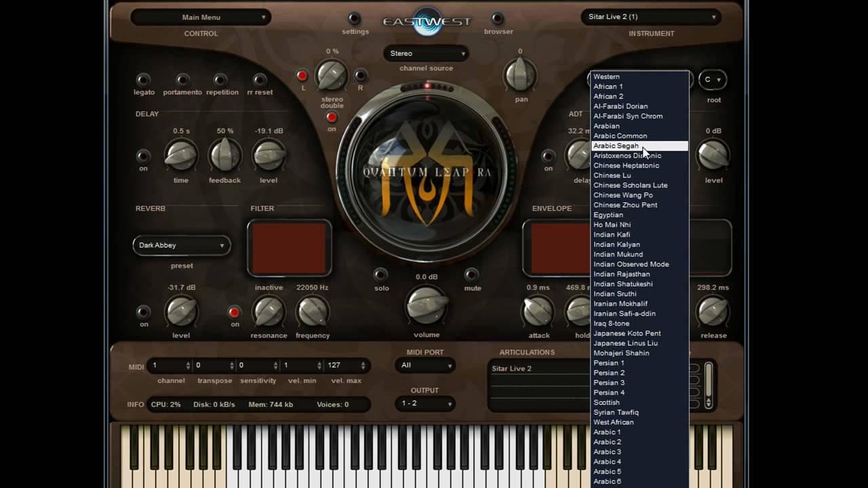Click the pan knob
Screen dimensions: 868x488
520,75
